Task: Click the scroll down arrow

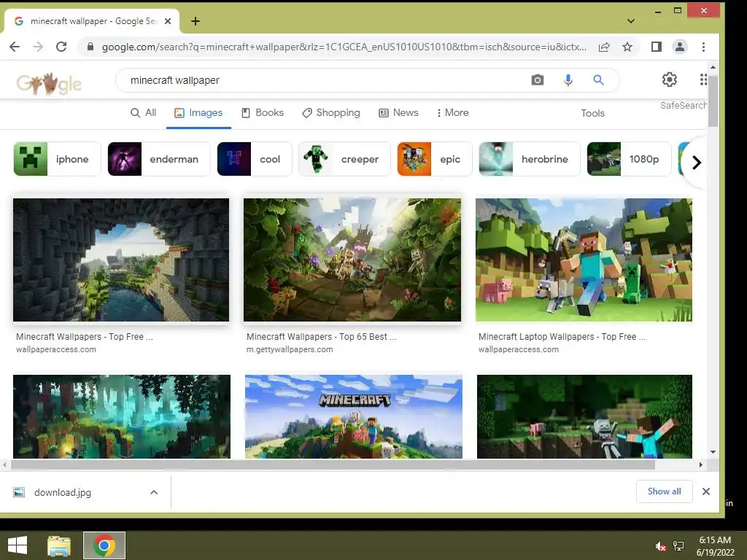Action: [713, 452]
